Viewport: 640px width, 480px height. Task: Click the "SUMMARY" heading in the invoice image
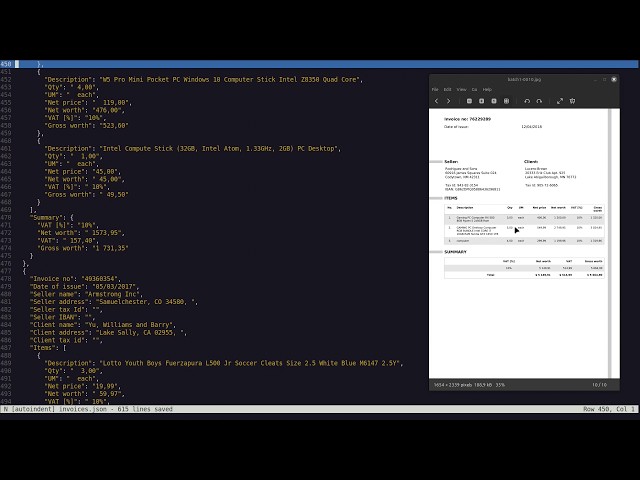(x=455, y=252)
